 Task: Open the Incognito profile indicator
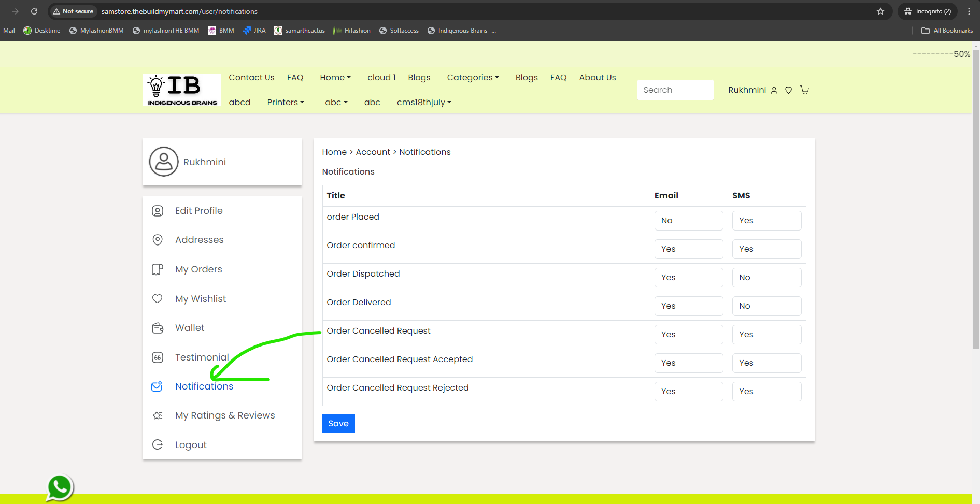pyautogui.click(x=928, y=11)
